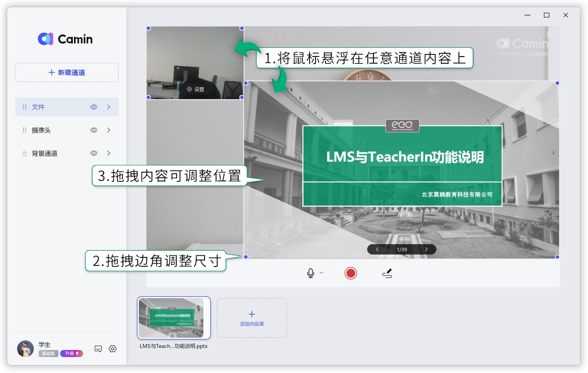
Task: Go to previous slide in the presentation
Action: point(377,249)
